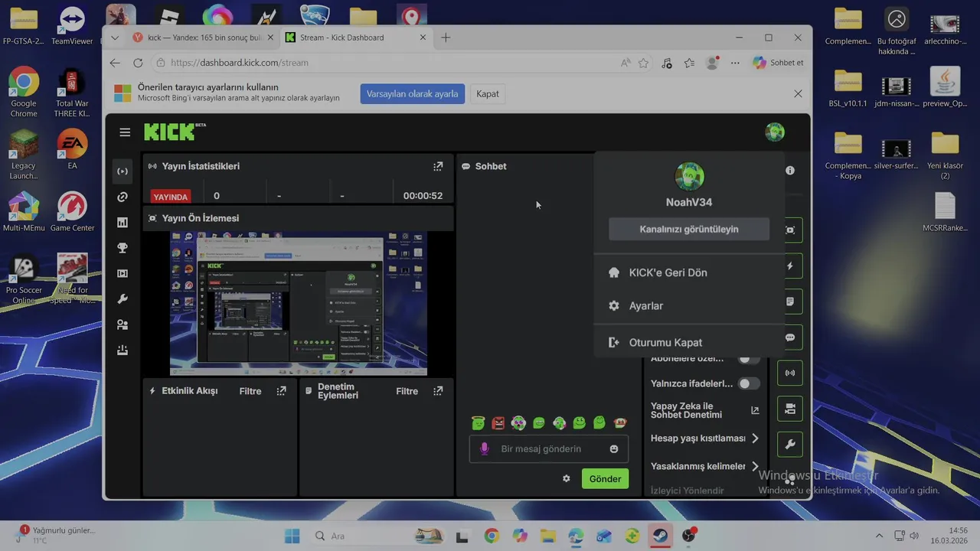Screen dimensions: 980x551
Task: Click the Kapat button in browser banner
Action: [x=488, y=93]
